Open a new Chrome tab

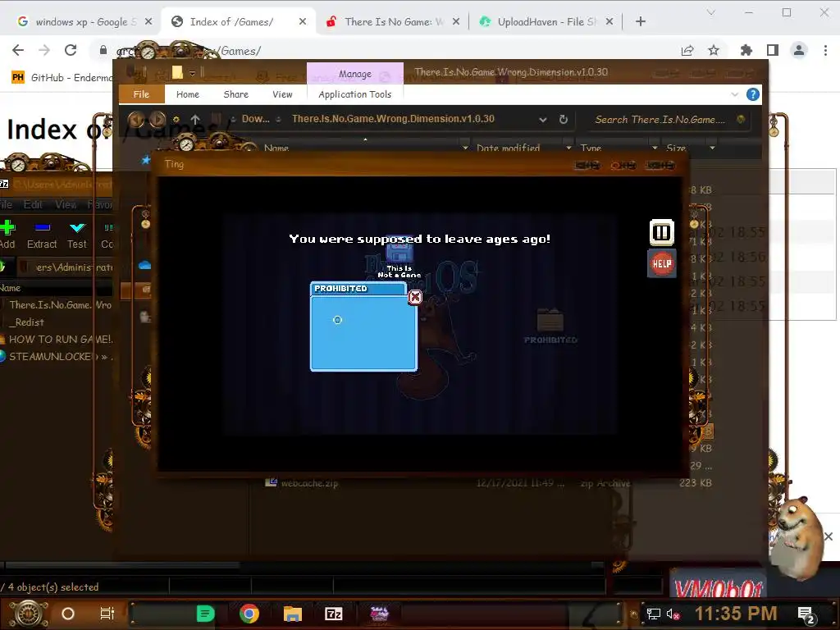[640, 21]
